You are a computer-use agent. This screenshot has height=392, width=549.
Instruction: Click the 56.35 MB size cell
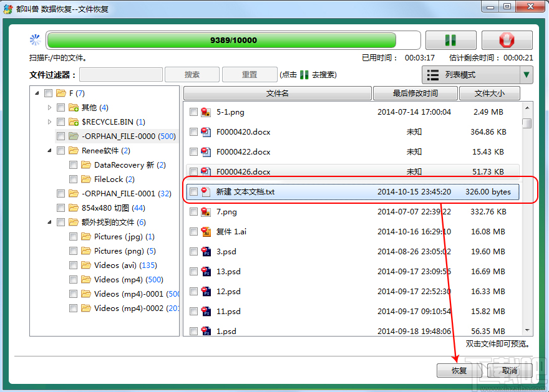[x=488, y=331]
